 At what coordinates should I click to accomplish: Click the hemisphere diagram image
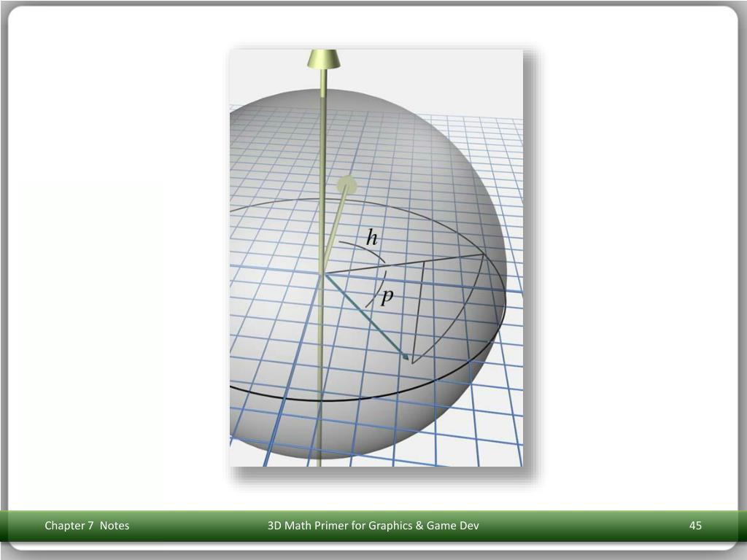coord(376,257)
